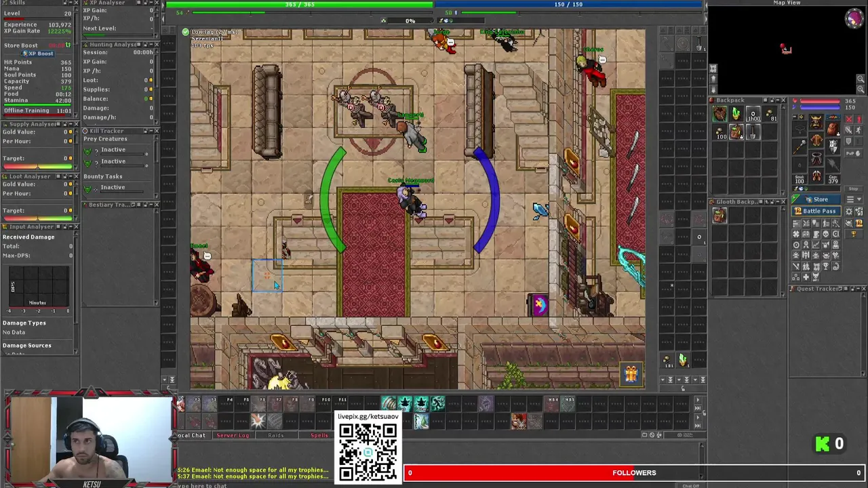Switch to the Server Log tab
Viewport: 868px width, 488px height.
(233, 435)
